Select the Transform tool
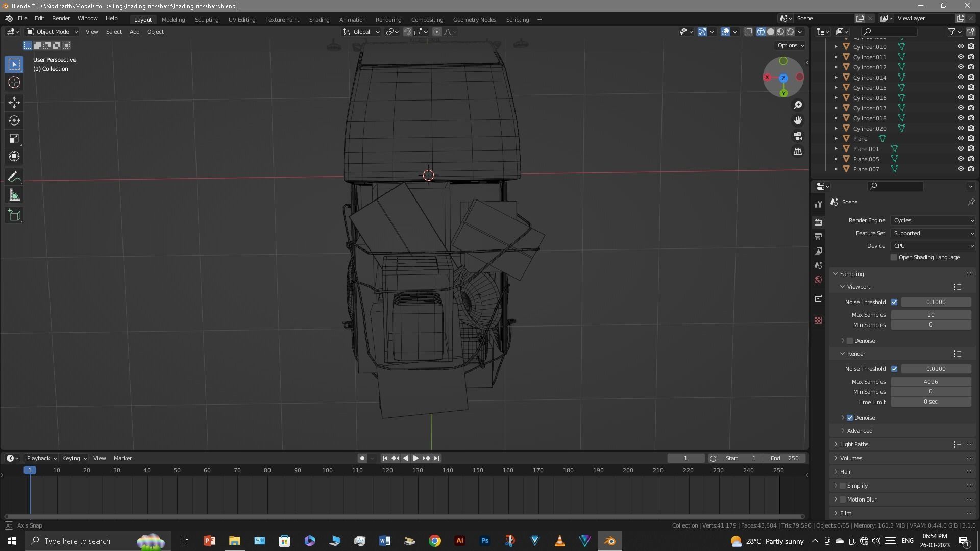 (14, 157)
